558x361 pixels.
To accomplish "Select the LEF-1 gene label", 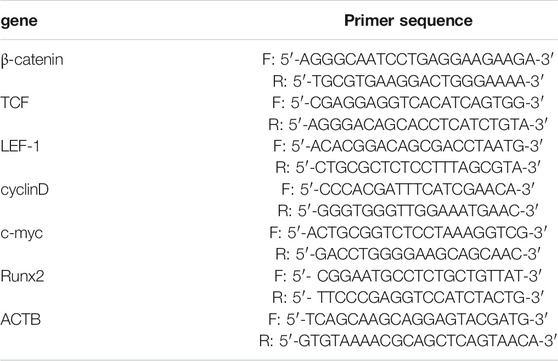I will [20, 146].
